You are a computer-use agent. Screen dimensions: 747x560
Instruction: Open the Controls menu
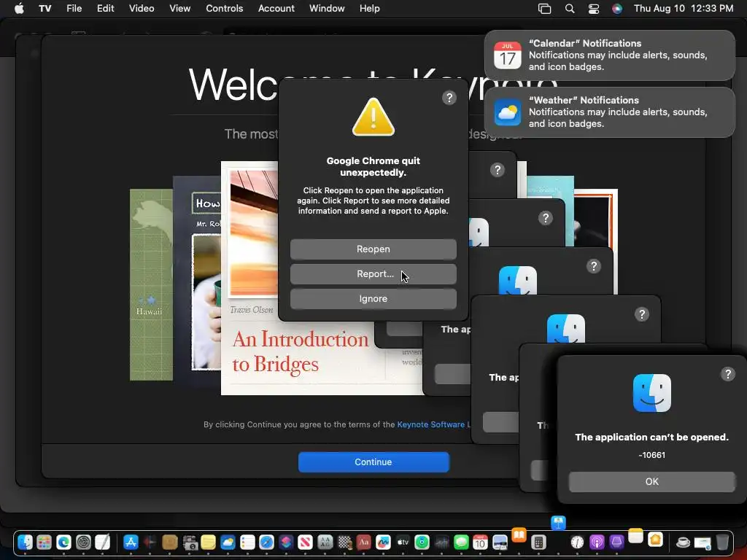pos(225,9)
